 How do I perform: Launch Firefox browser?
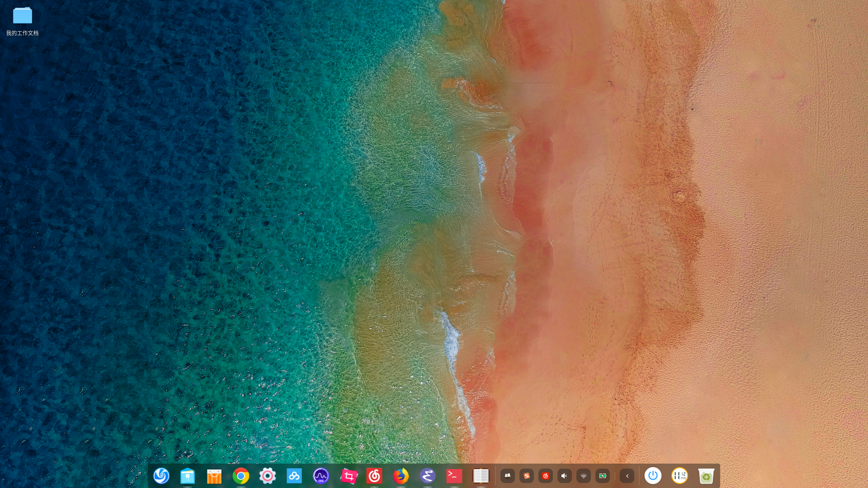401,476
